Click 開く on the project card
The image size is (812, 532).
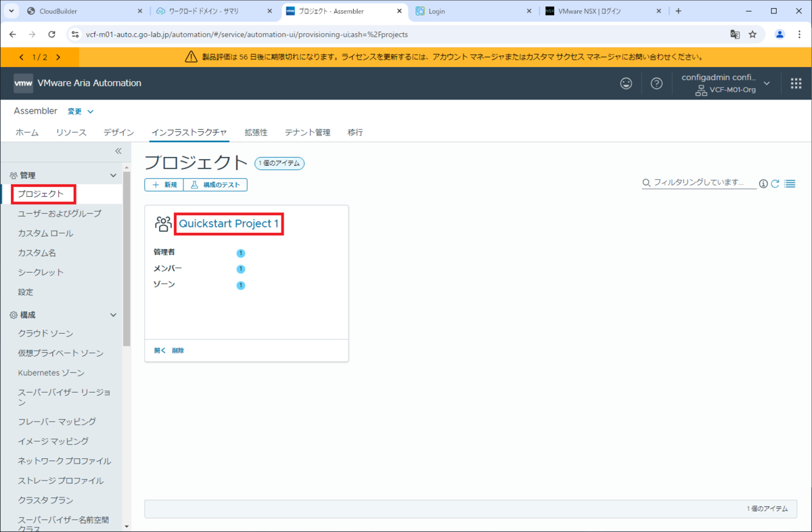coord(160,351)
